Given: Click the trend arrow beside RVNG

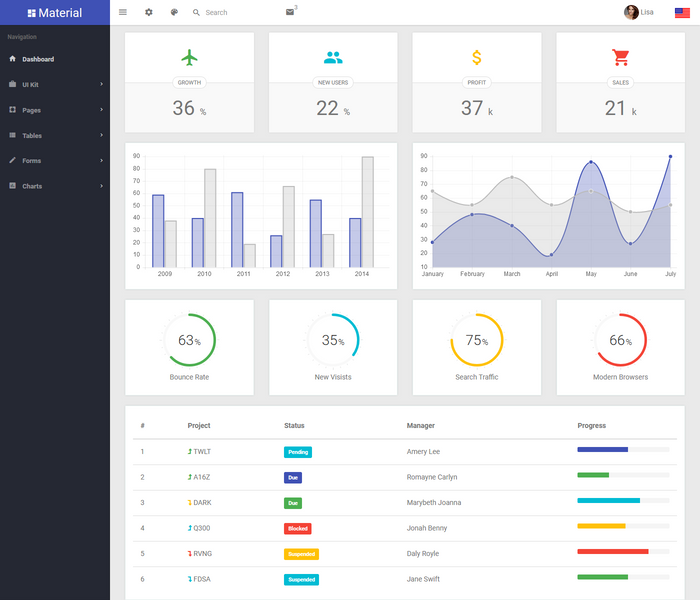Looking at the screenshot, I should (190, 554).
